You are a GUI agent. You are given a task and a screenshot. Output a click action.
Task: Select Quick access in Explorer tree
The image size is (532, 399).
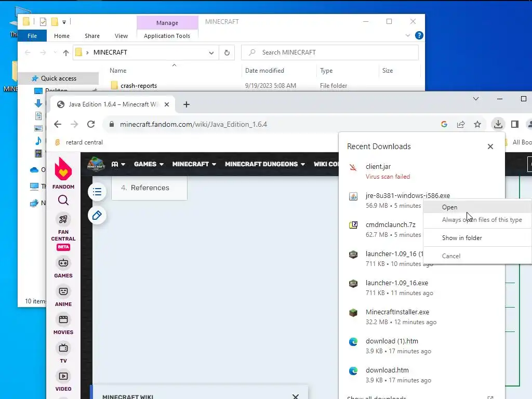(x=58, y=78)
